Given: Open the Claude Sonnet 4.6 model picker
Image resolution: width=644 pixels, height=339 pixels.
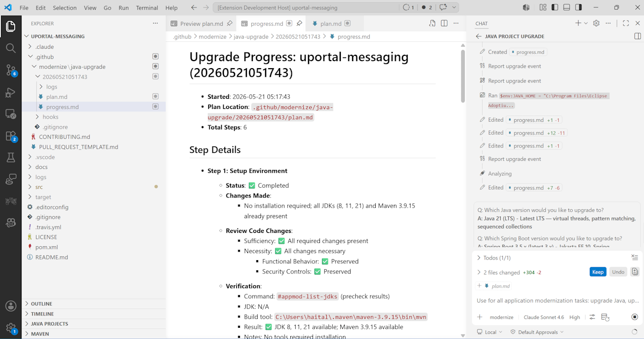Looking at the screenshot, I should point(544,317).
